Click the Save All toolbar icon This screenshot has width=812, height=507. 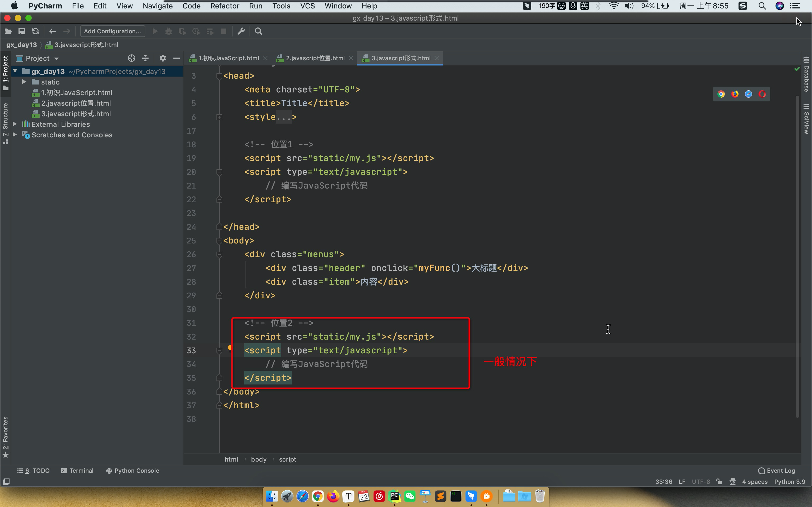pyautogui.click(x=21, y=31)
